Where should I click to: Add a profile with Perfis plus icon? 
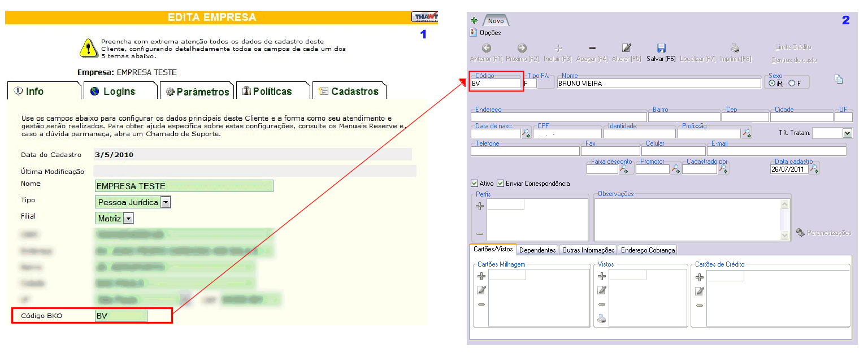(480, 206)
